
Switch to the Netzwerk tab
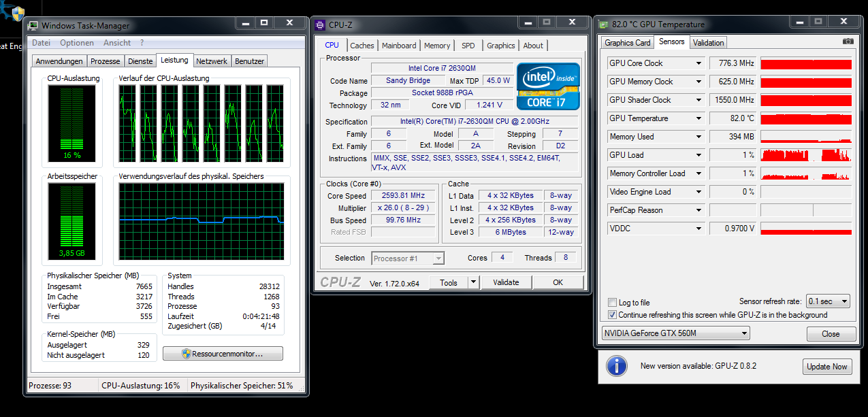coord(212,61)
